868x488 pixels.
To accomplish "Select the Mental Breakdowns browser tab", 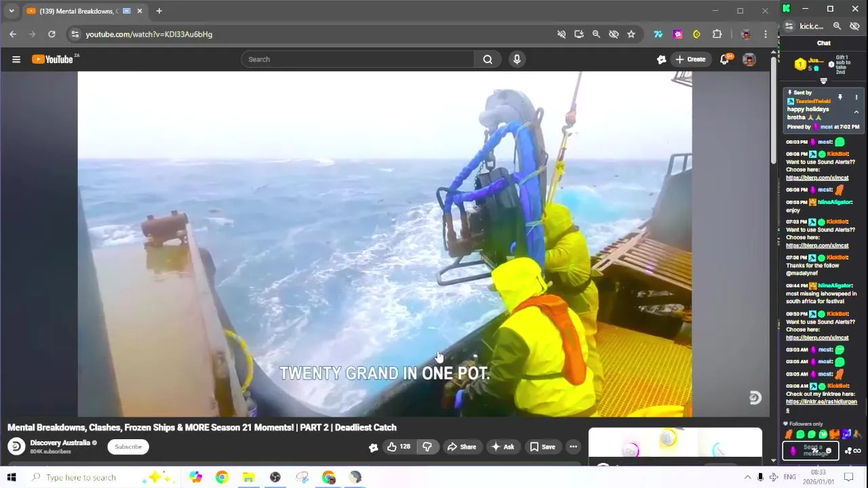I will pyautogui.click(x=77, y=11).
